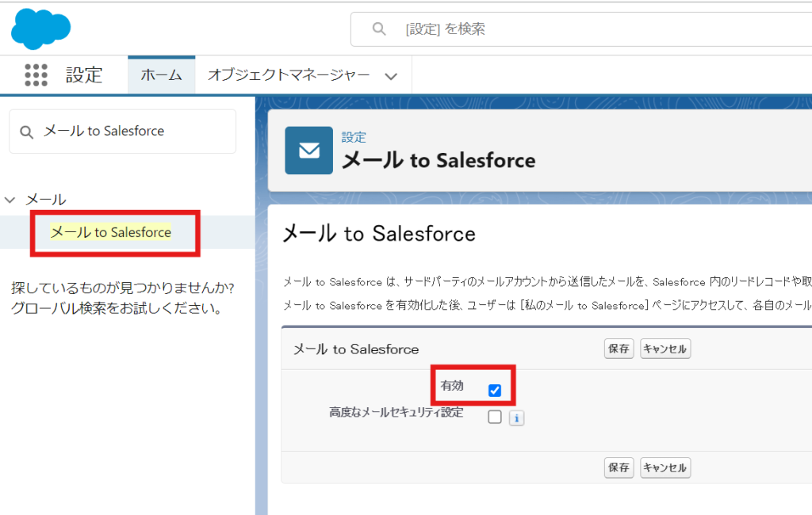Click the top キャンセル button
812x515 pixels.
tap(665, 349)
